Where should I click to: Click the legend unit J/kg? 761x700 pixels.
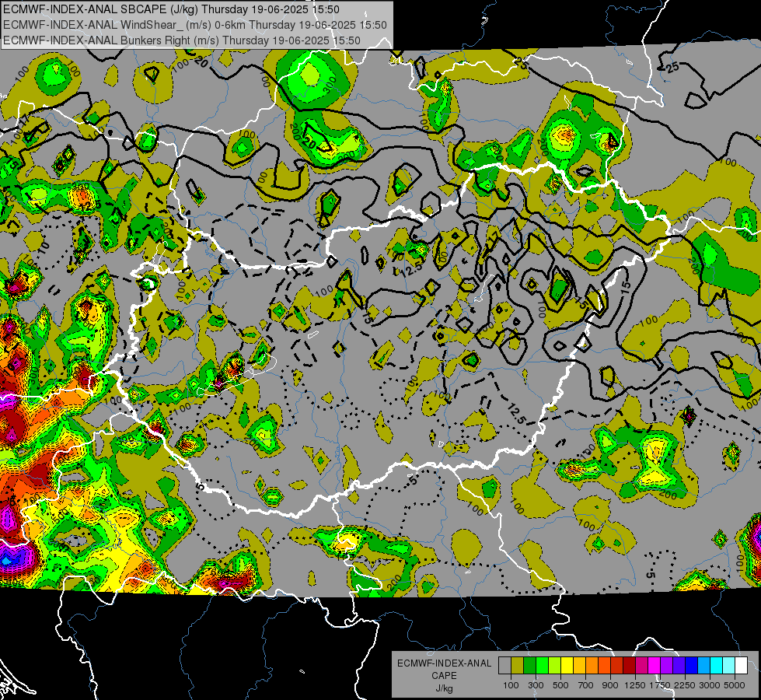[444, 688]
